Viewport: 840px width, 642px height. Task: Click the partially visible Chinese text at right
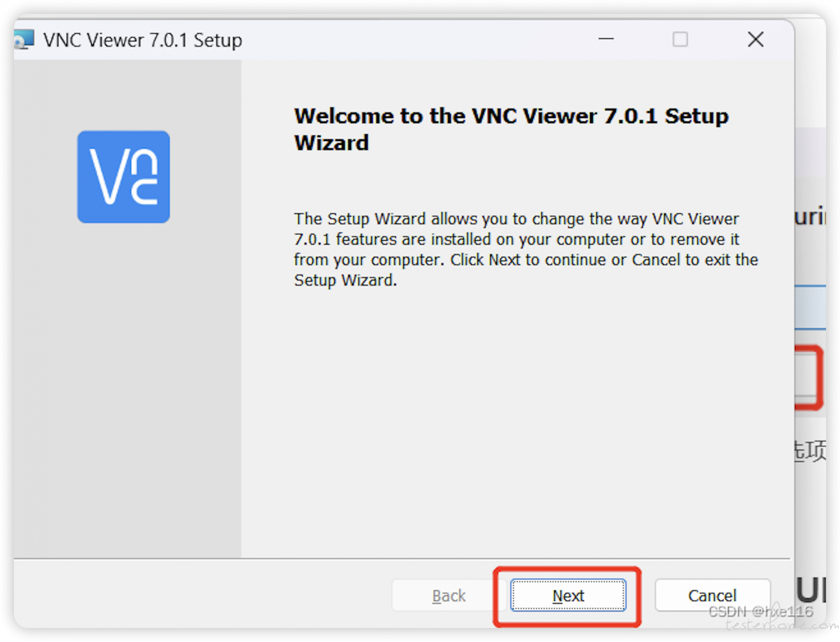[x=810, y=450]
